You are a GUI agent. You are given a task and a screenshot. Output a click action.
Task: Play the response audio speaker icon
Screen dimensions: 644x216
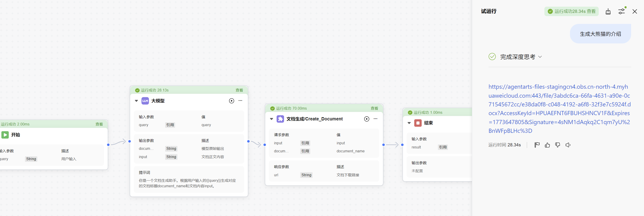coord(568,145)
